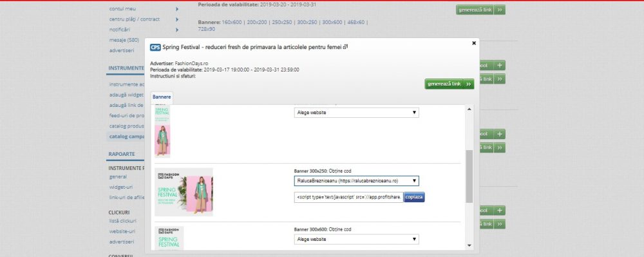
Task: Open Alege website dropdown for Banner 300x600
Action: coord(357,240)
